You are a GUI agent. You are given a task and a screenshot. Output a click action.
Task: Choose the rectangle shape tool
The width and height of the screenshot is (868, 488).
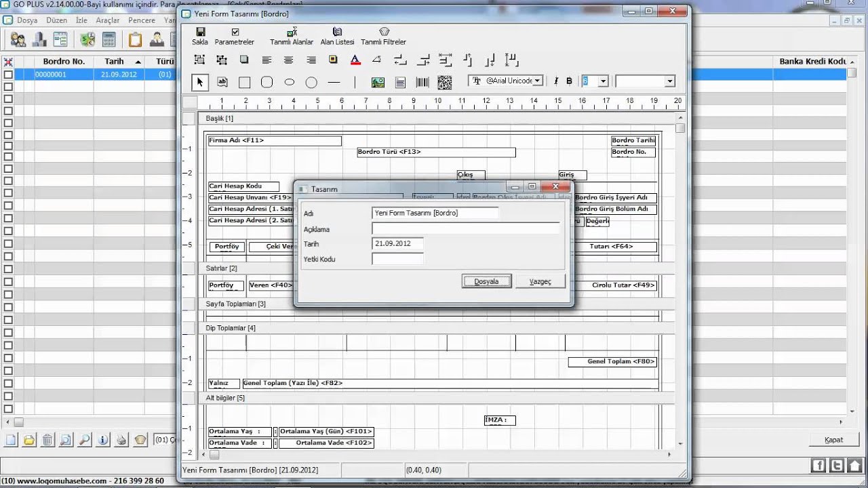coord(244,82)
